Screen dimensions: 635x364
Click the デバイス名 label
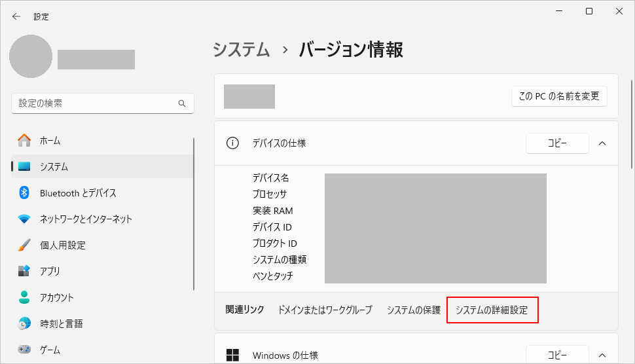[x=270, y=178]
